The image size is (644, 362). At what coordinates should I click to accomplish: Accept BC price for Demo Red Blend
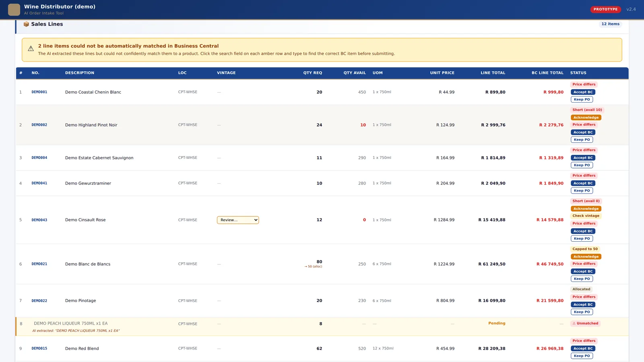(583, 348)
